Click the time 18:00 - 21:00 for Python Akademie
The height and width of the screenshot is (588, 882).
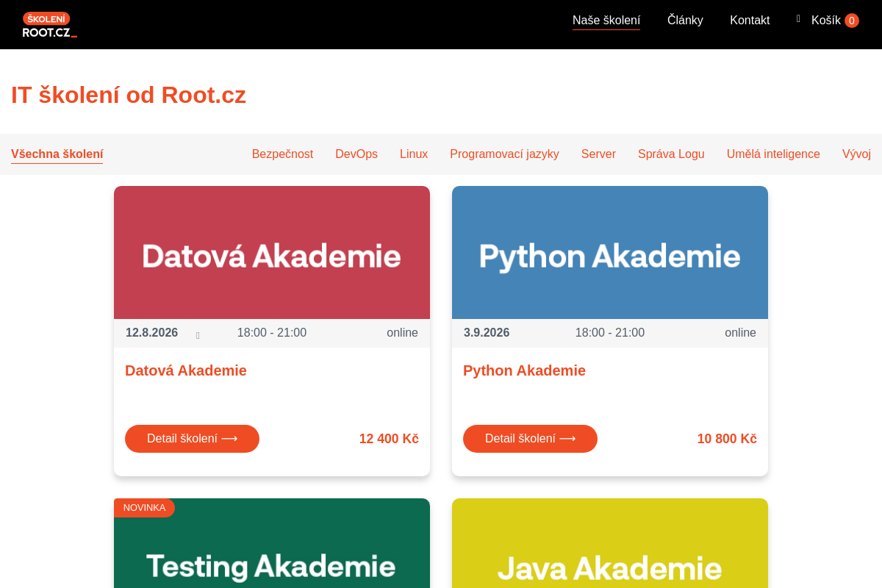tap(610, 333)
